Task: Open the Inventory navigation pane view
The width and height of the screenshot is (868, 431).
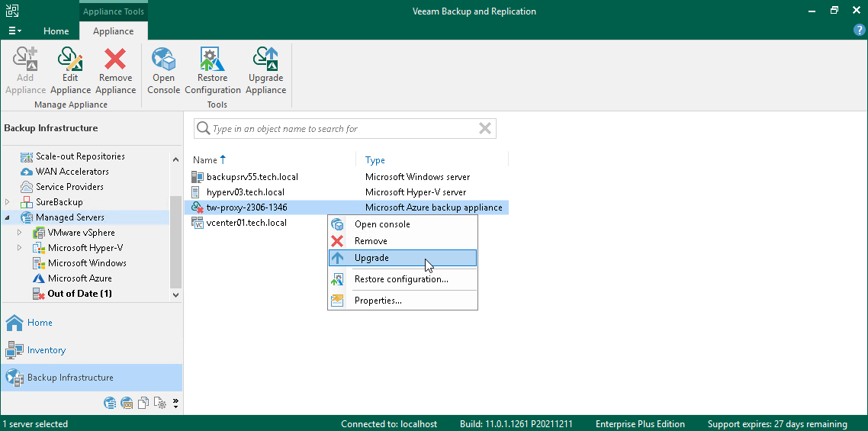Action: [92, 350]
